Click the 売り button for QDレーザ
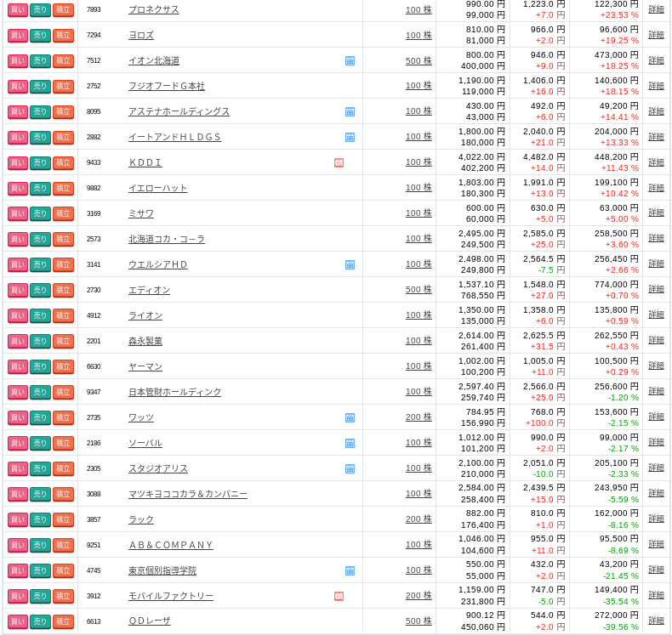The image size is (672, 635). click(x=40, y=621)
